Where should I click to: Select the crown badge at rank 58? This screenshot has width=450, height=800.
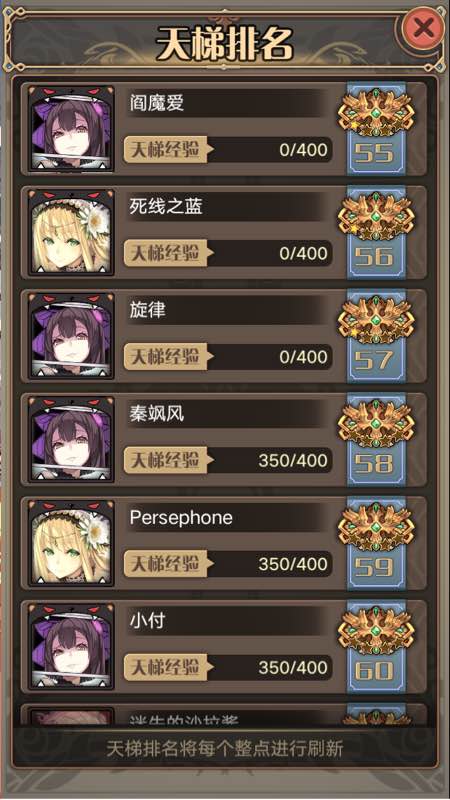click(x=376, y=423)
